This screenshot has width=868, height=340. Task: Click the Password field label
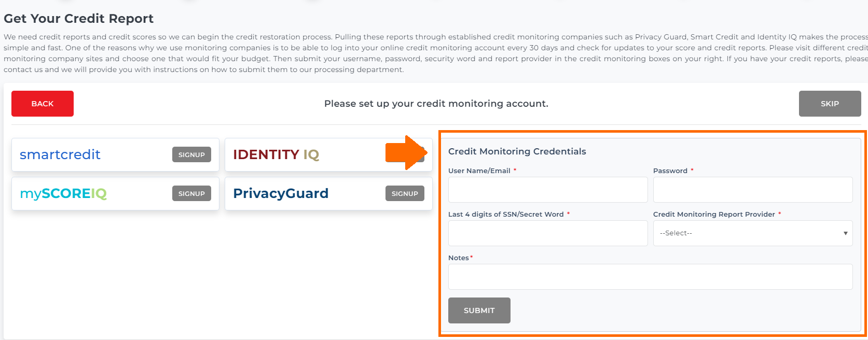[670, 171]
